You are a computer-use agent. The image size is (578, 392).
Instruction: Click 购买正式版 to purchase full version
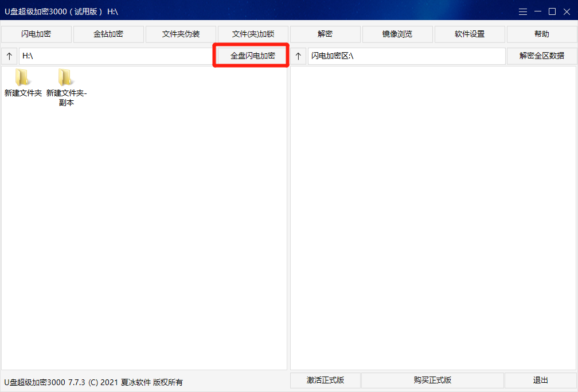click(x=433, y=380)
